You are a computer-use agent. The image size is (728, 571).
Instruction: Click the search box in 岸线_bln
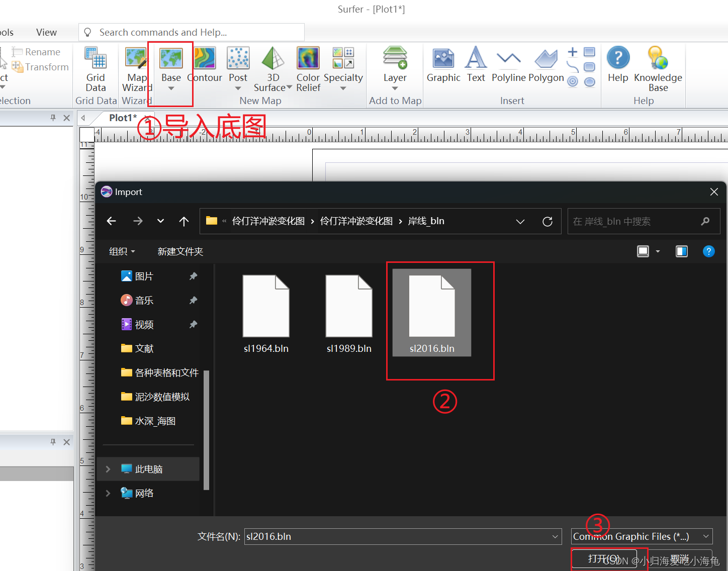[x=644, y=222]
